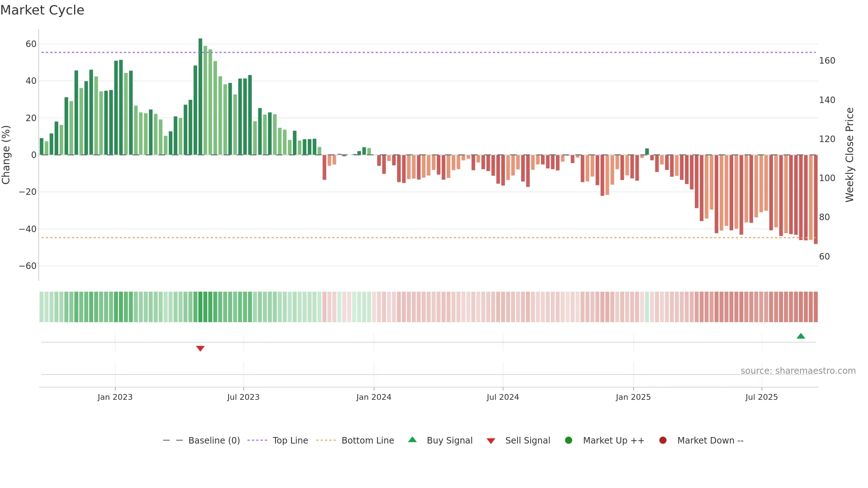Click the −60 label on the left axis

(28, 266)
